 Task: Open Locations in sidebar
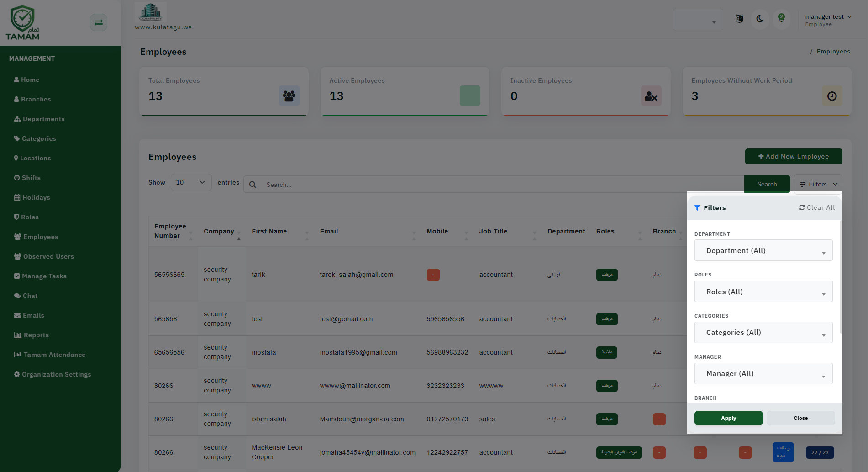tap(32, 158)
